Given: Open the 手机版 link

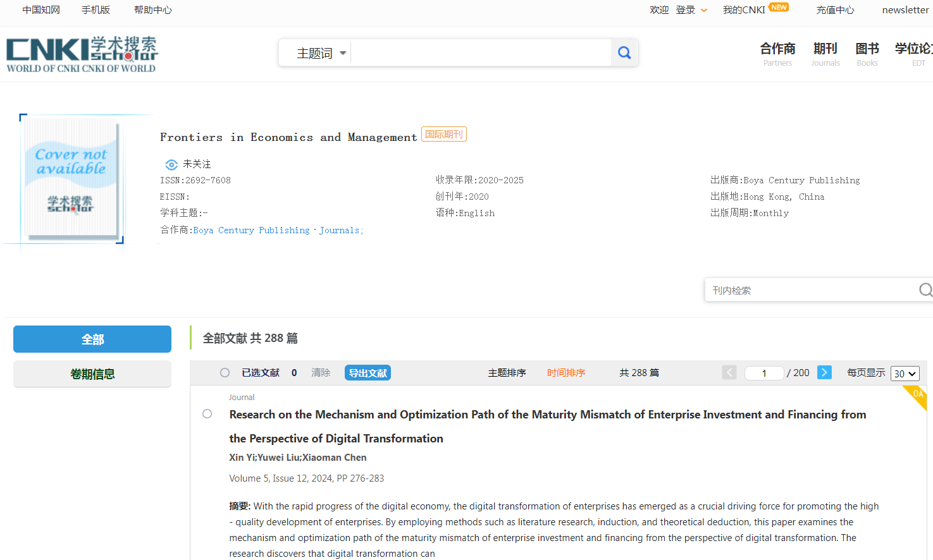Looking at the screenshot, I should [x=96, y=10].
